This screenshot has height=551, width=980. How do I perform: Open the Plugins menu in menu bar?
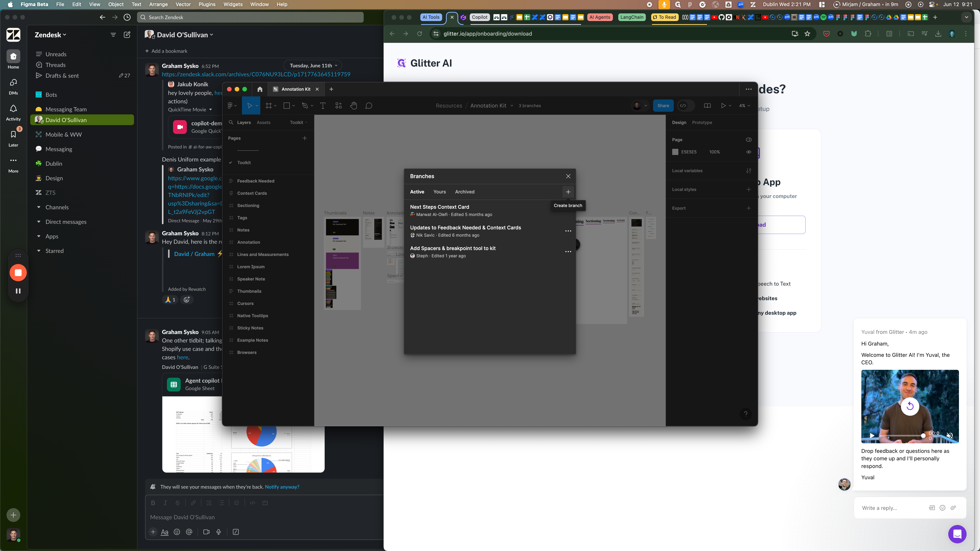click(207, 4)
